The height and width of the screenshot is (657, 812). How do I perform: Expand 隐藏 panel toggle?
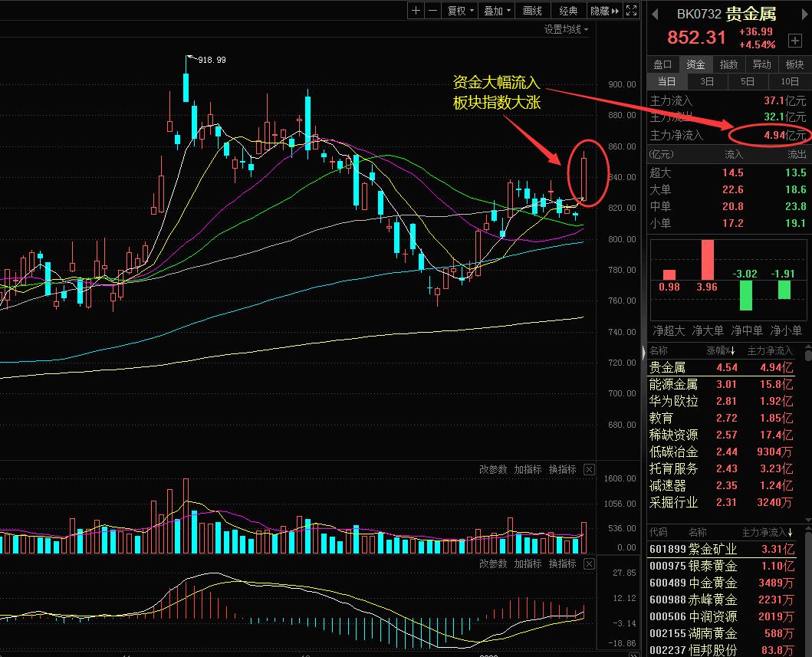604,11
